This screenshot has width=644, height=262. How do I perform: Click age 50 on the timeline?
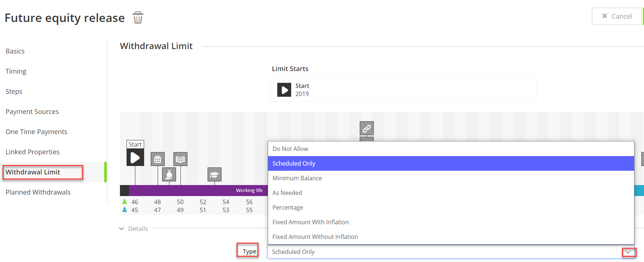point(180,202)
